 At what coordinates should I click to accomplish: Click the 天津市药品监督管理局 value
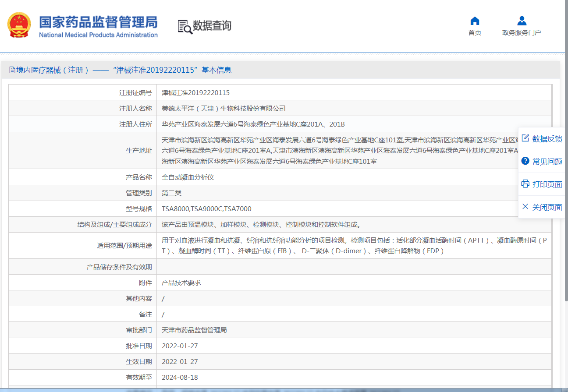pos(194,330)
